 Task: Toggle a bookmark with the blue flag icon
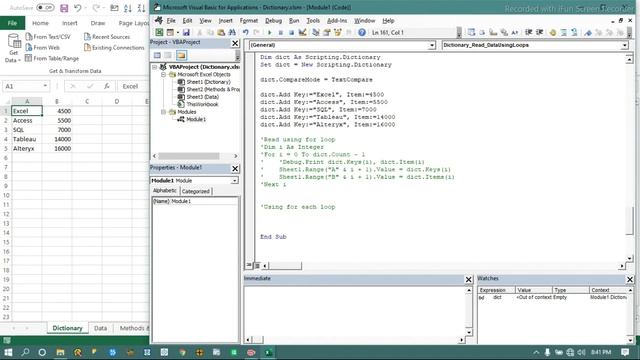[x=588, y=33]
